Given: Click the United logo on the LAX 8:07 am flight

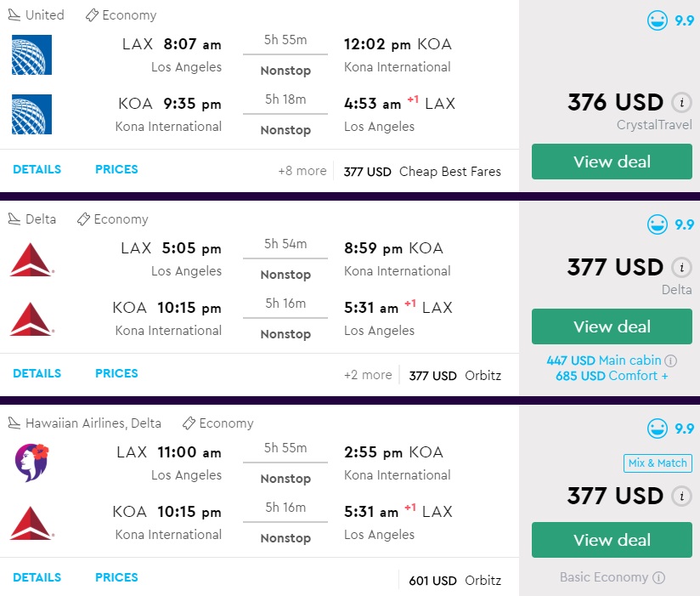Looking at the screenshot, I should click(32, 55).
